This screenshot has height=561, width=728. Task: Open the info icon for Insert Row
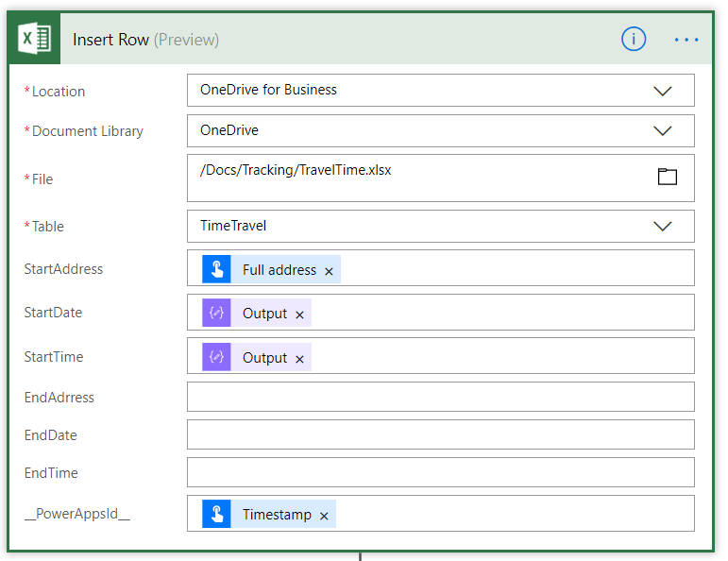click(634, 39)
